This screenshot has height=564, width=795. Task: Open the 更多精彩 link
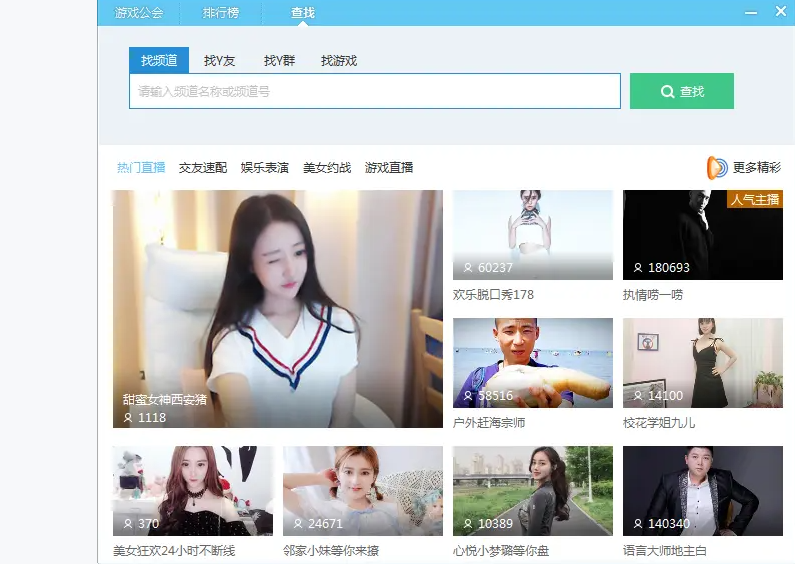[x=756, y=167]
